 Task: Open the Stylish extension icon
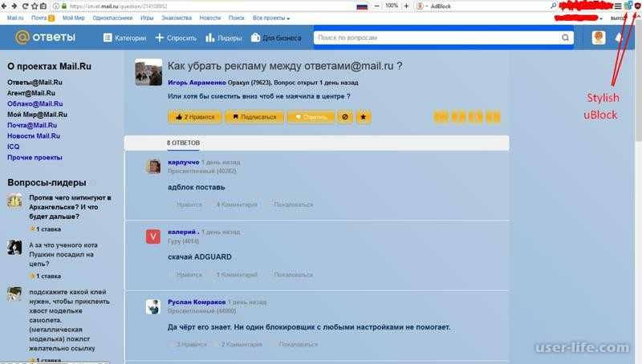click(x=628, y=6)
